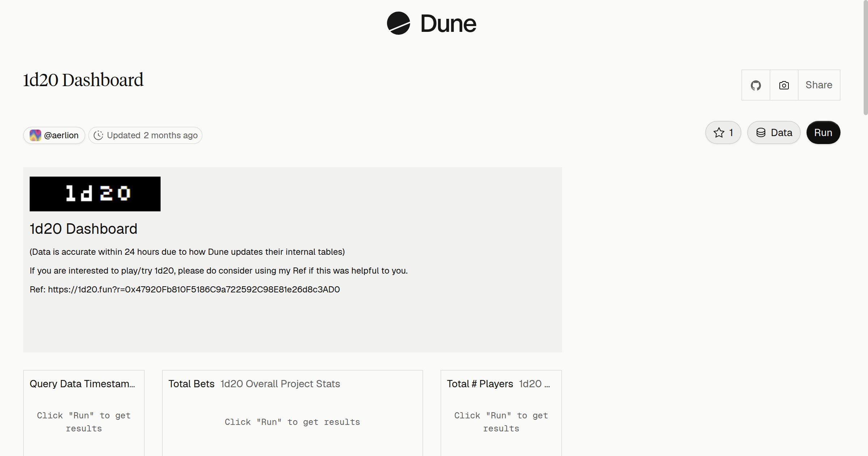Star the dashboard with the star button

pyautogui.click(x=723, y=132)
